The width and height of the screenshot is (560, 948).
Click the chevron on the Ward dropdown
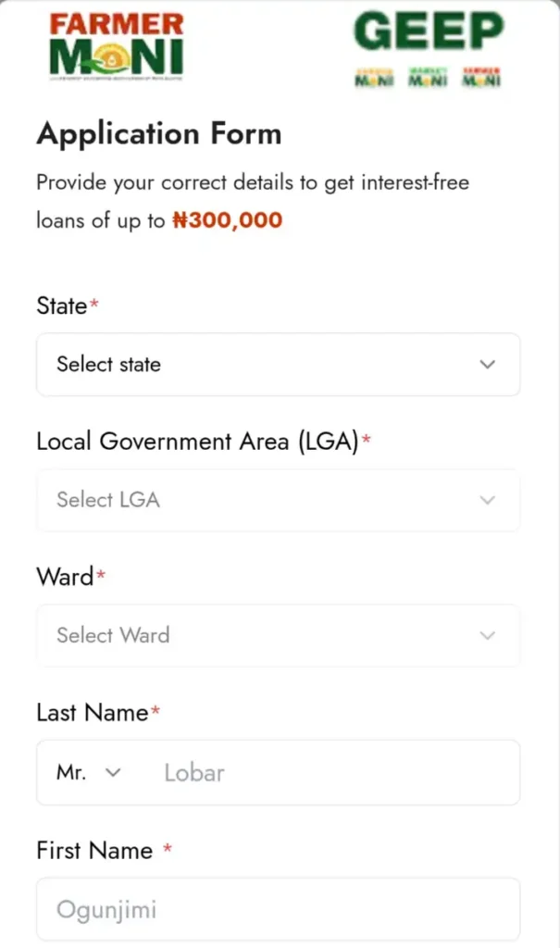coord(487,636)
